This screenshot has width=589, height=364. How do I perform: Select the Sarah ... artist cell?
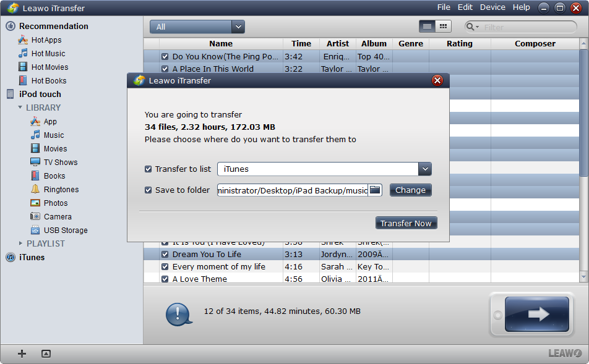click(337, 267)
